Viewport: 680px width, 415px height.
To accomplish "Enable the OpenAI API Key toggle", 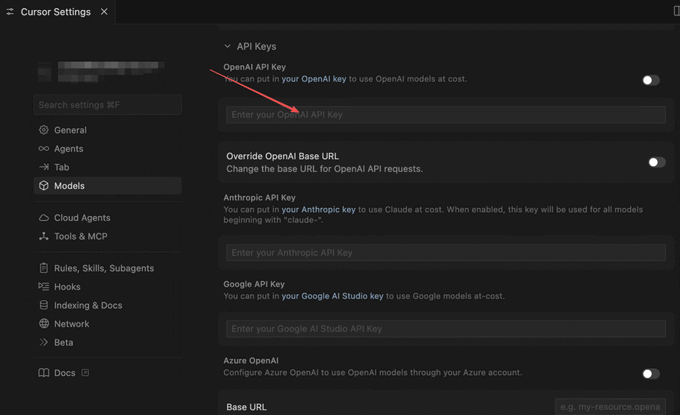I will click(x=651, y=80).
